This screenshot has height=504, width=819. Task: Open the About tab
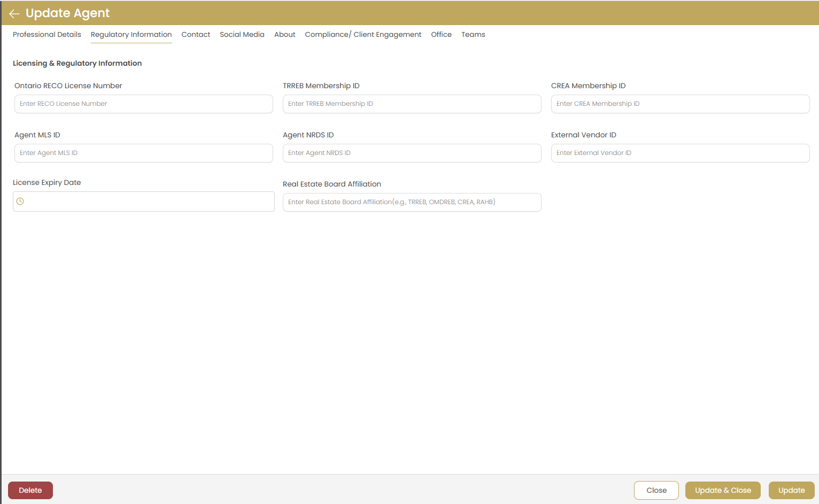[284, 34]
